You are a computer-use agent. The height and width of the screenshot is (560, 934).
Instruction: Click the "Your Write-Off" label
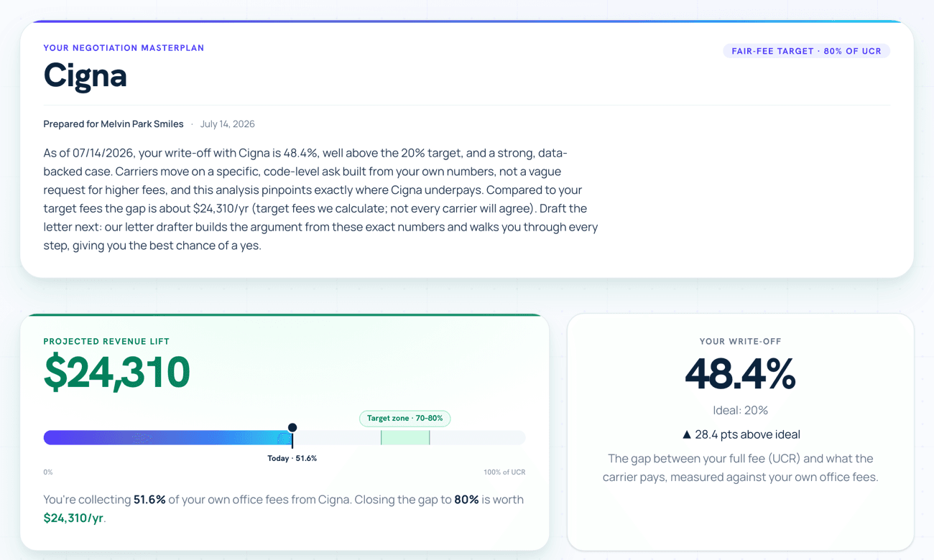[740, 342]
